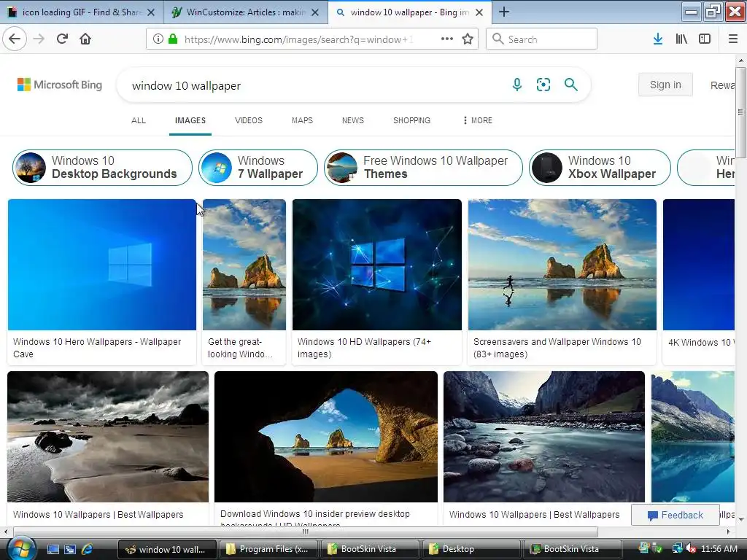This screenshot has height=560, width=747.
Task: Choose Windows 7 Wallpaper suggestion
Action: click(258, 168)
